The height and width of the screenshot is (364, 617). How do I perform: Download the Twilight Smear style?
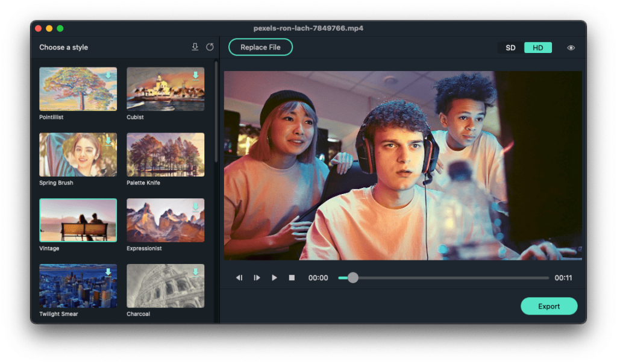(108, 272)
